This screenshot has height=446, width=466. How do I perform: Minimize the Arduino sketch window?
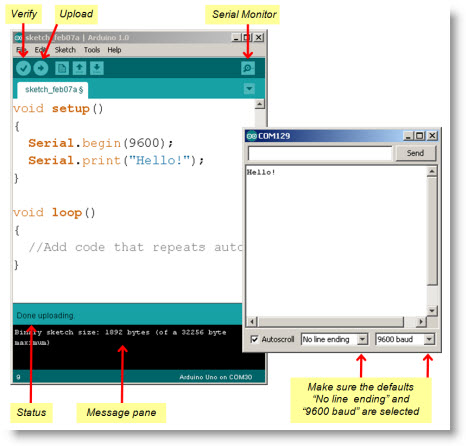coord(236,37)
